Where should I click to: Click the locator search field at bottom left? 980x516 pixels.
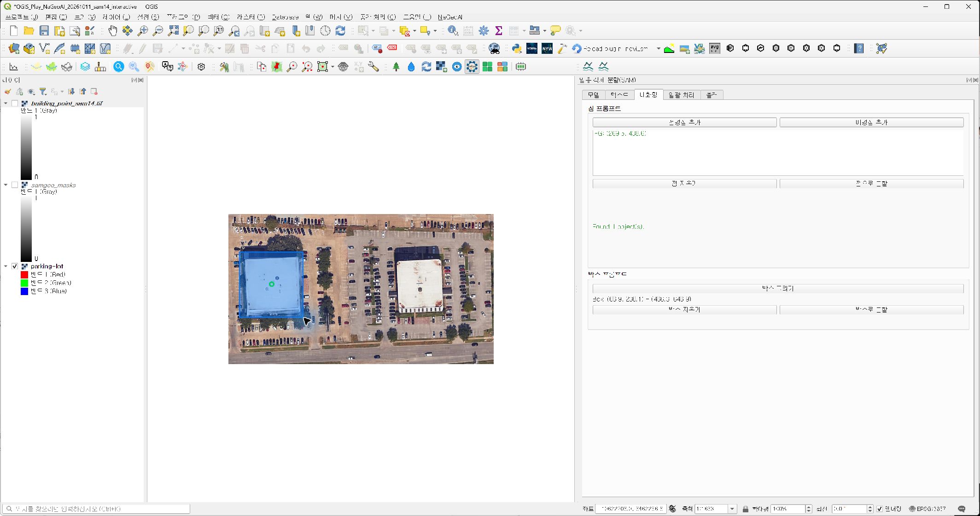click(96, 509)
